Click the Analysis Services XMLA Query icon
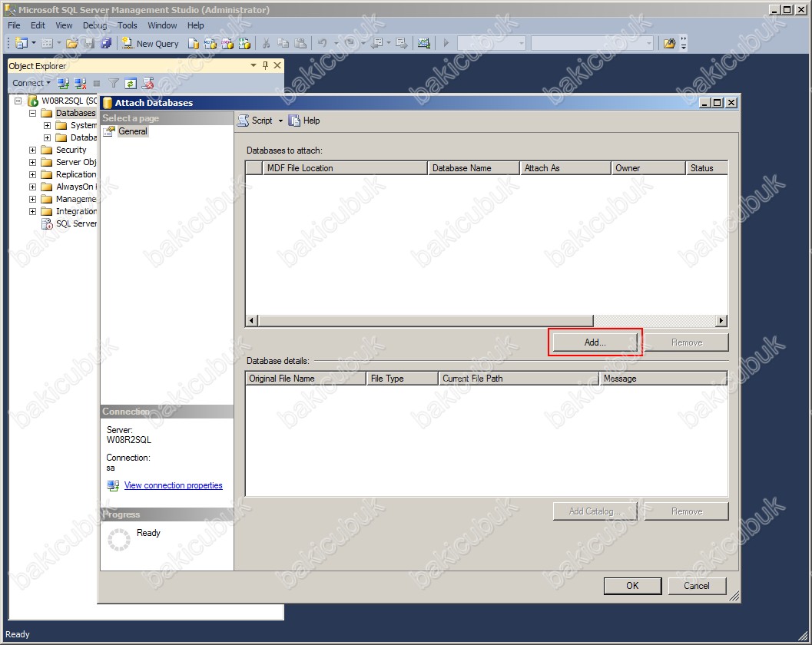 pyautogui.click(x=244, y=44)
